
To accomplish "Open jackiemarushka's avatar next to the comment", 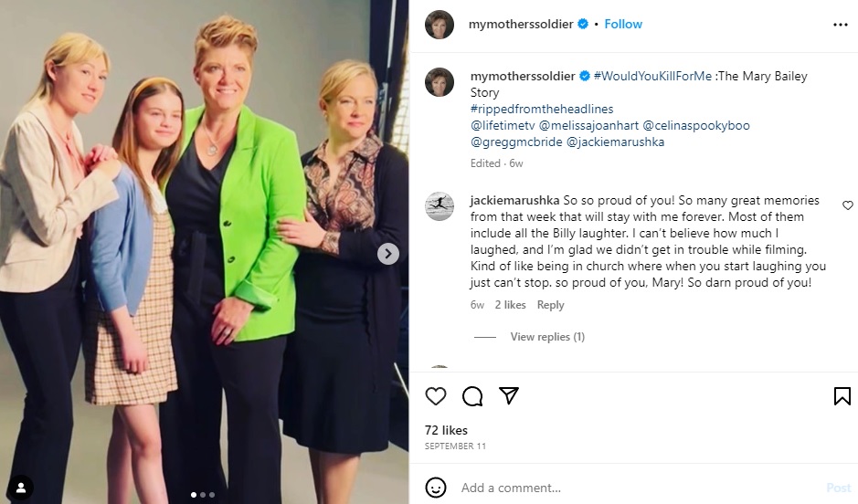I will point(440,207).
